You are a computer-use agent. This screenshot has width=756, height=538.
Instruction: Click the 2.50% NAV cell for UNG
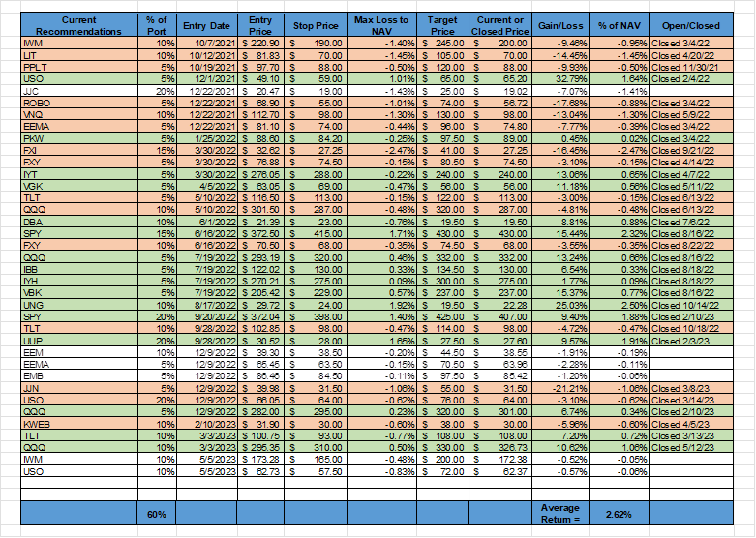(619, 305)
